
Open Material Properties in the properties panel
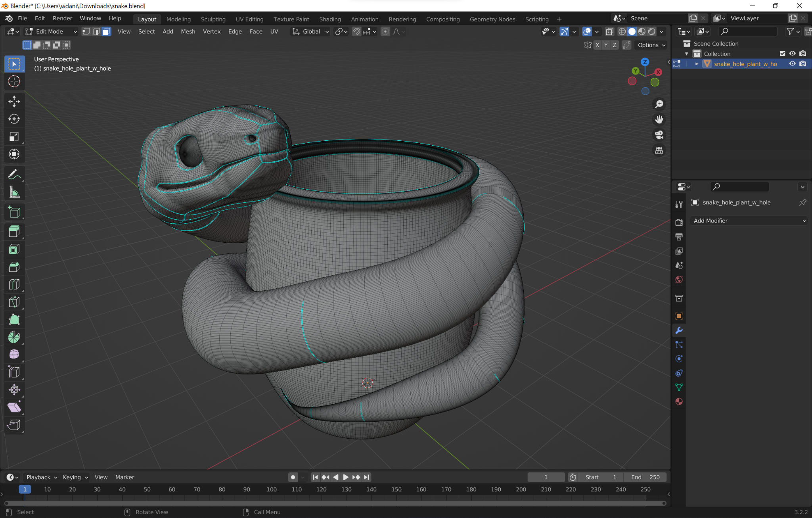(x=679, y=402)
